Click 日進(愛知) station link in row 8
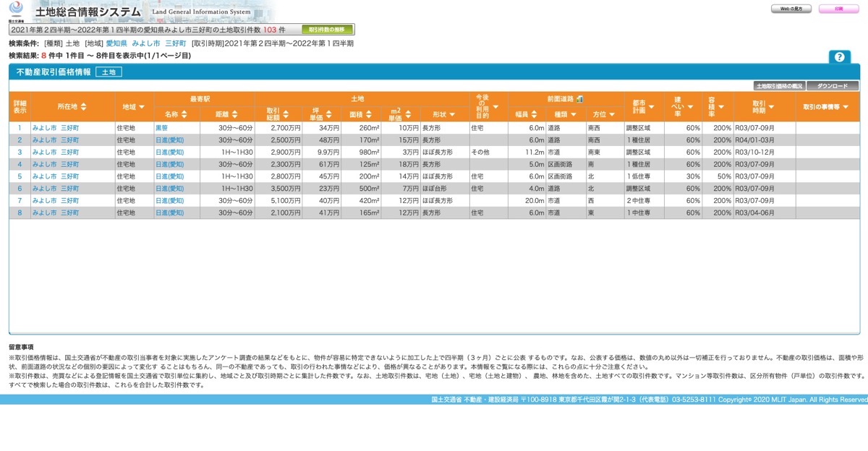 (170, 213)
